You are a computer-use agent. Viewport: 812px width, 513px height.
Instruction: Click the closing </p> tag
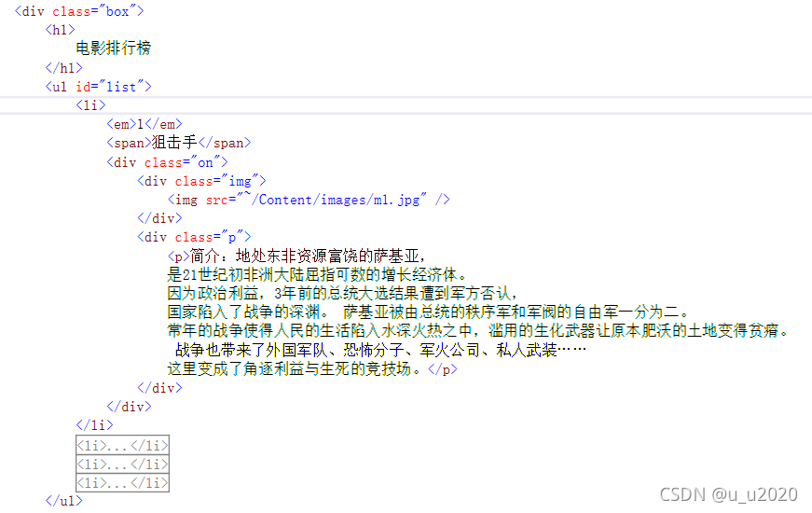click(x=443, y=369)
